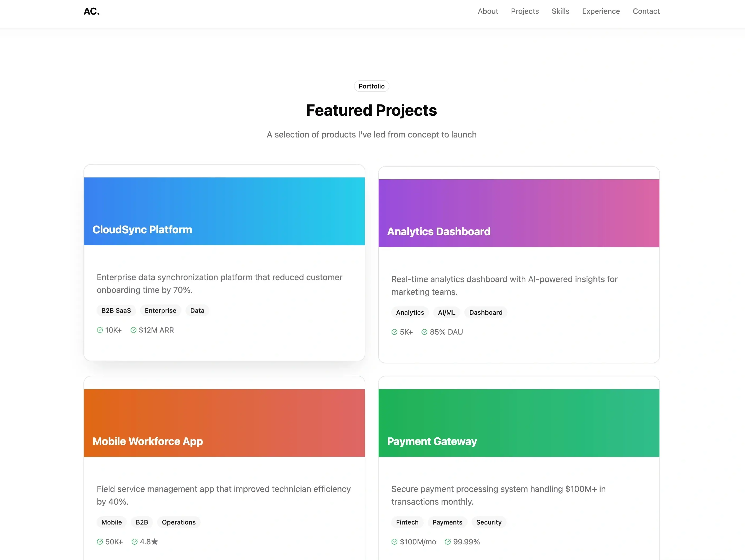This screenshot has height=560, width=745.
Task: Click the star icon beside the 4.8 rating
Action: [x=155, y=541]
